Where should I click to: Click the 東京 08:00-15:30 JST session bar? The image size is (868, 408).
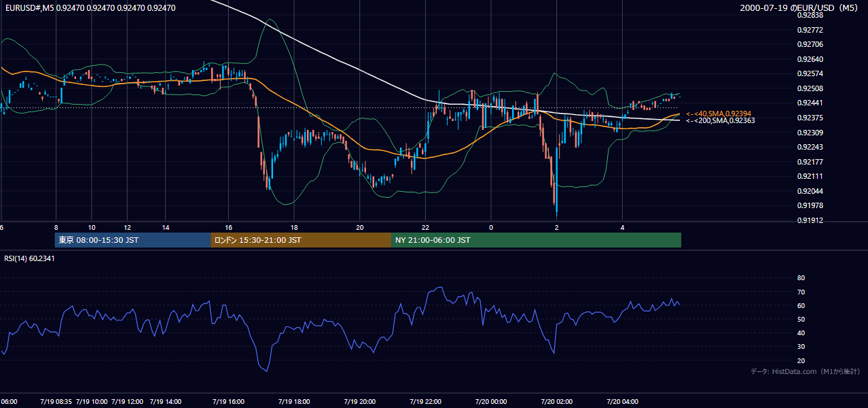pyautogui.click(x=132, y=240)
